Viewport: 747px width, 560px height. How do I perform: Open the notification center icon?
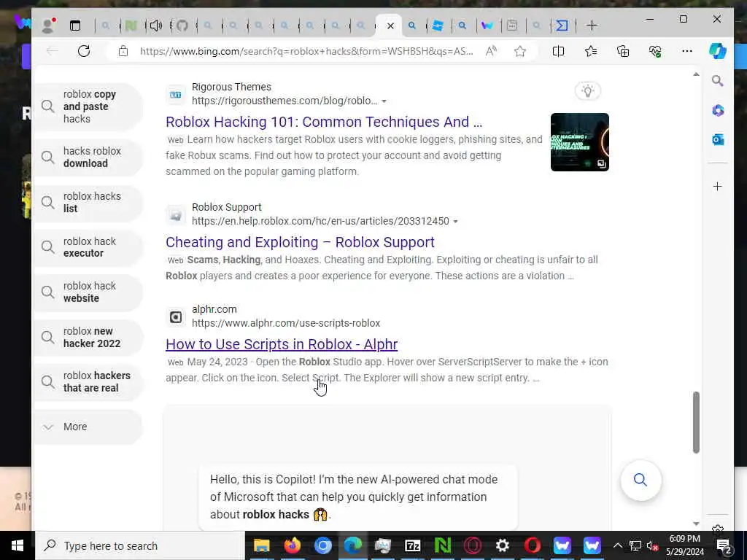click(x=724, y=545)
